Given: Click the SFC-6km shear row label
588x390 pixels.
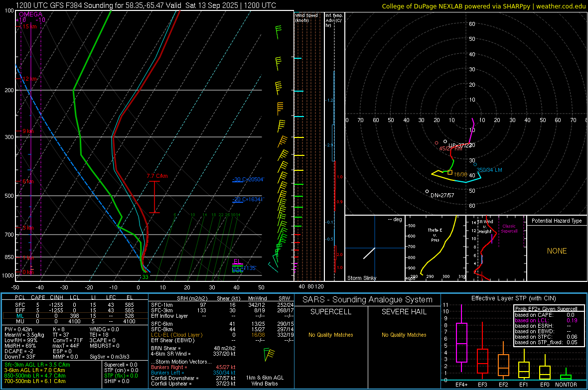Looking at the screenshot, I should [x=162, y=324].
